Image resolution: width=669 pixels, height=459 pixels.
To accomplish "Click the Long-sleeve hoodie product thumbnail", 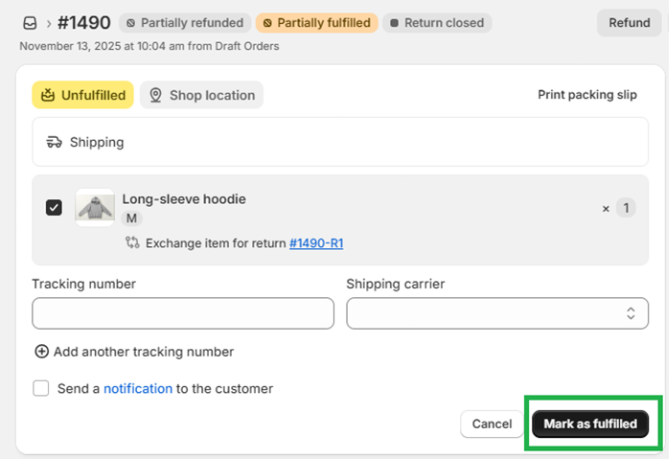I will pyautogui.click(x=95, y=208).
